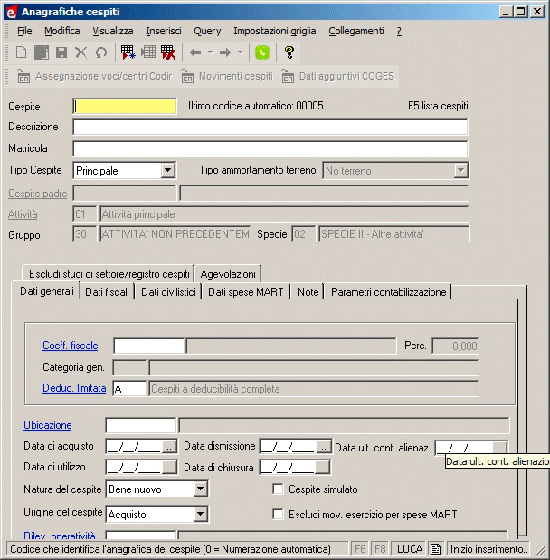Click the Matricola input field
The image size is (550, 560).
(270, 148)
